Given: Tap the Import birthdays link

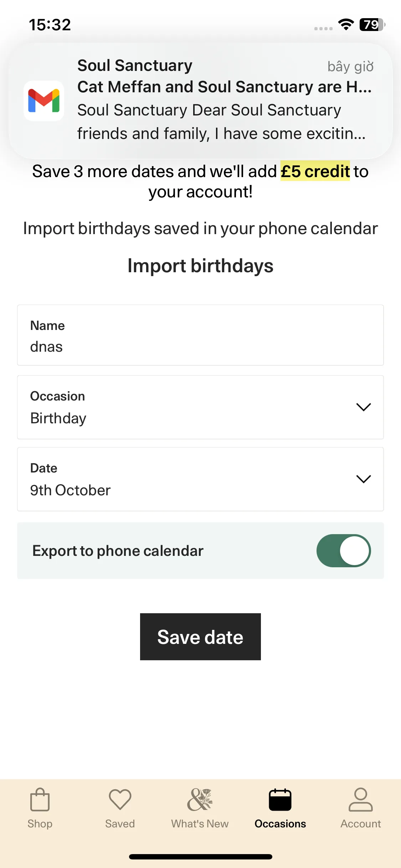Looking at the screenshot, I should point(200,266).
